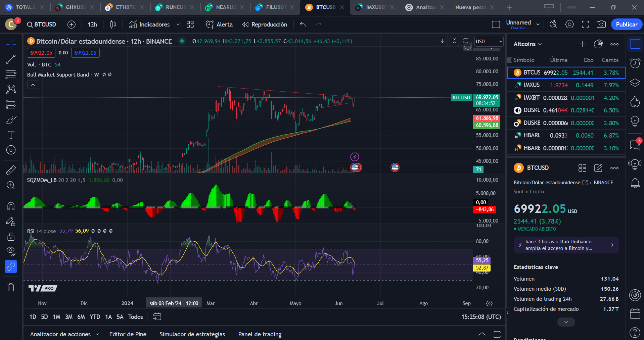
Task: Select the brush drawing tool
Action: [x=11, y=120]
